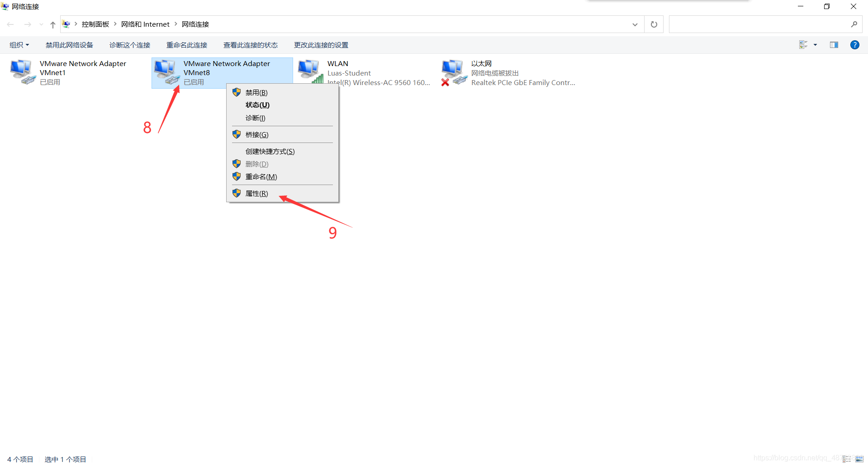Choose 重命名(M) from the context menu

[x=283, y=176]
